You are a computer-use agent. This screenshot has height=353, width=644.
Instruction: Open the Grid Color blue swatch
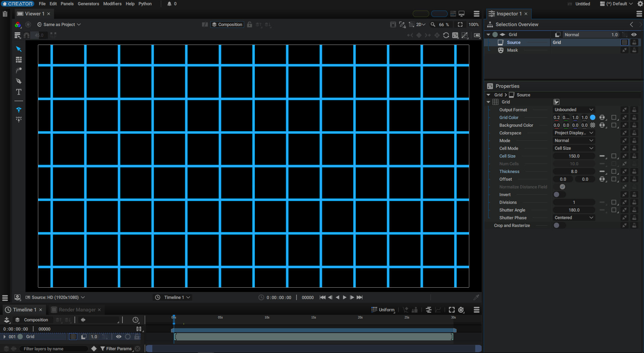(x=593, y=117)
